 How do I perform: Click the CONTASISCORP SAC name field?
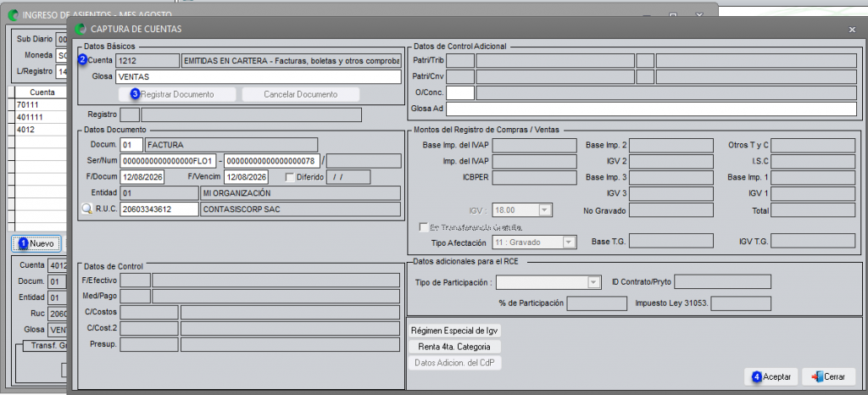(300, 209)
